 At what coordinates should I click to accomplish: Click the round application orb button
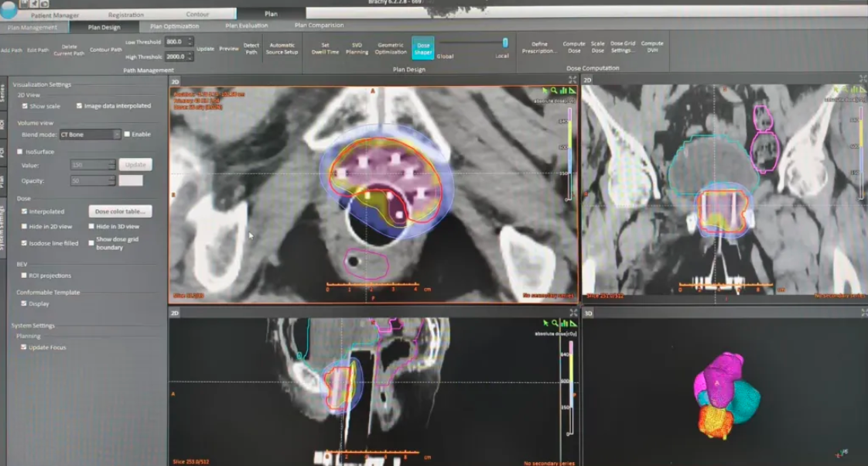(8, 11)
